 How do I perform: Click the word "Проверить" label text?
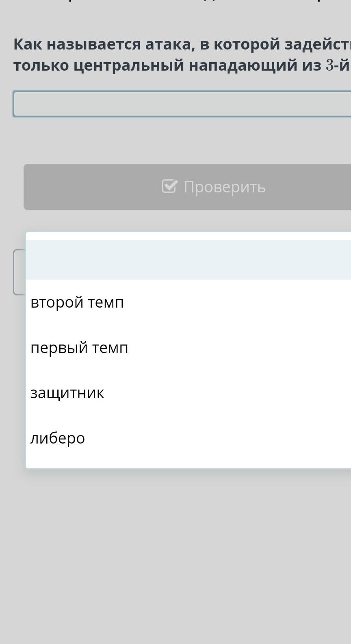point(224,187)
